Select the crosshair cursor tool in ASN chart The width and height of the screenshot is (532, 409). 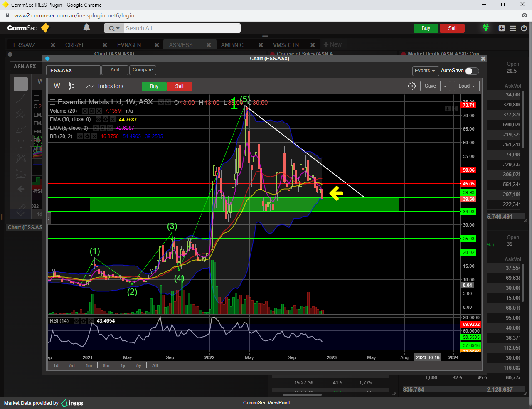click(x=21, y=84)
